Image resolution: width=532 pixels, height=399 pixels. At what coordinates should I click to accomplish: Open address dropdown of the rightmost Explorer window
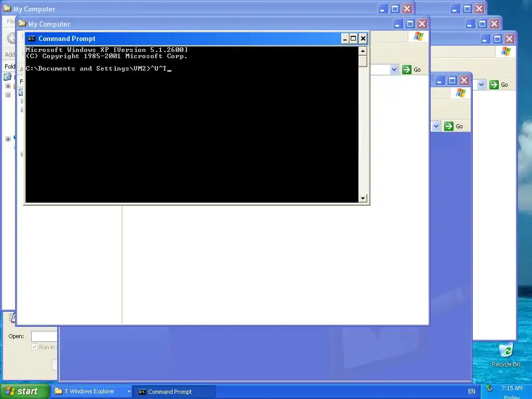(x=481, y=85)
